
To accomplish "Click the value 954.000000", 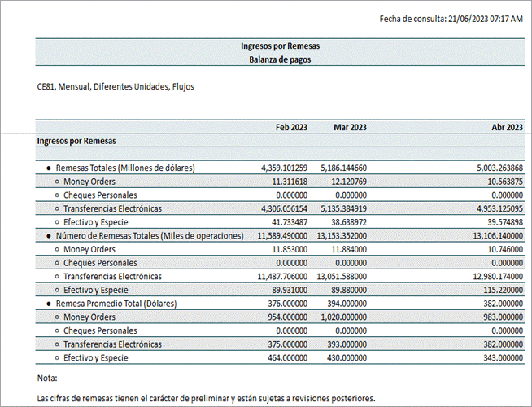I will [288, 317].
